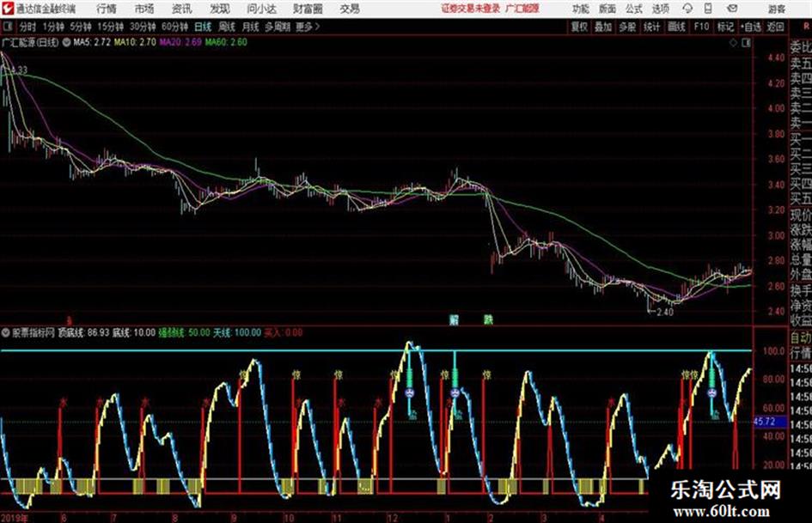Click the 标记 mark button
Image resolution: width=812 pixels, height=523 pixels.
point(725,27)
